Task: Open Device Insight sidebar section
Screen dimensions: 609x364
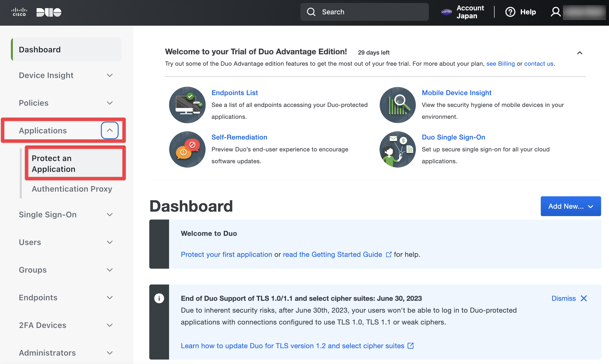Action: 46,75
